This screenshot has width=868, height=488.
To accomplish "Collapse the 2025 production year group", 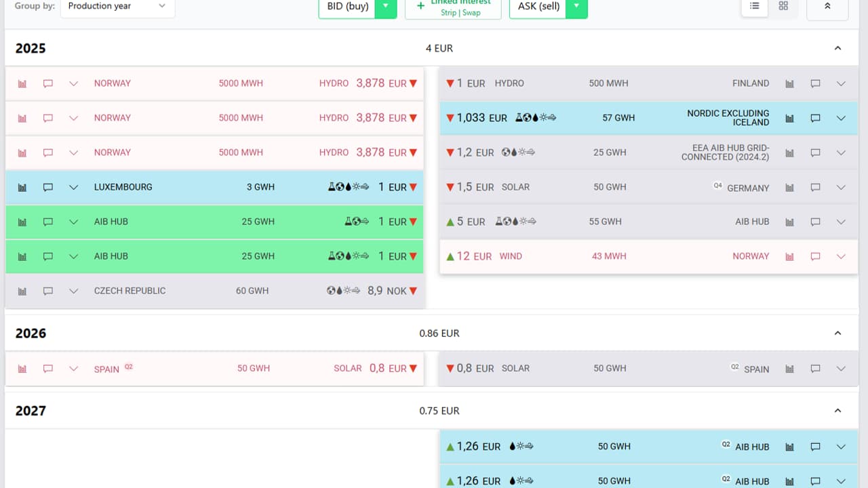I will tap(837, 48).
